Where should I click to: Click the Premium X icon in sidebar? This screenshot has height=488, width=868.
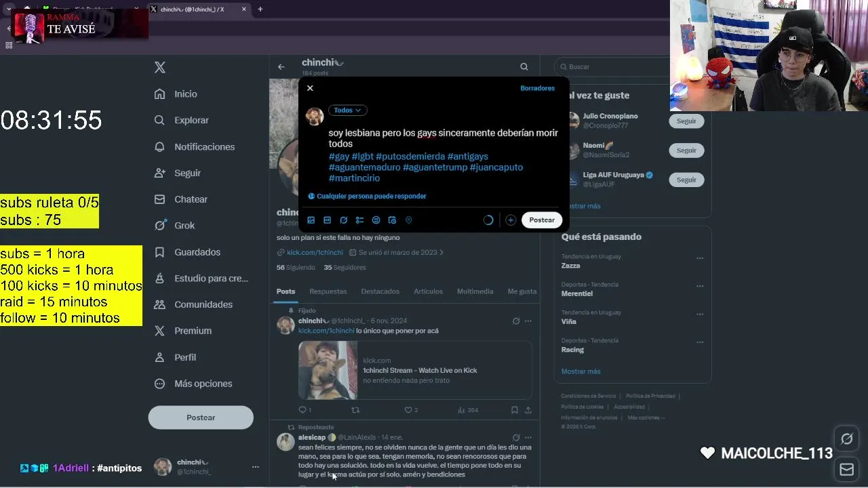tap(159, 331)
